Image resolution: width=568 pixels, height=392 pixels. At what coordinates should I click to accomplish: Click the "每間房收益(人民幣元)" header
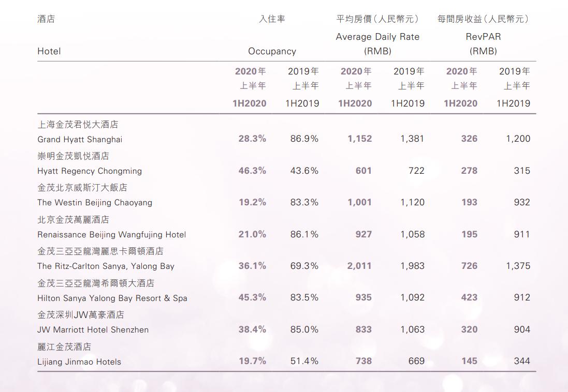pyautogui.click(x=483, y=19)
